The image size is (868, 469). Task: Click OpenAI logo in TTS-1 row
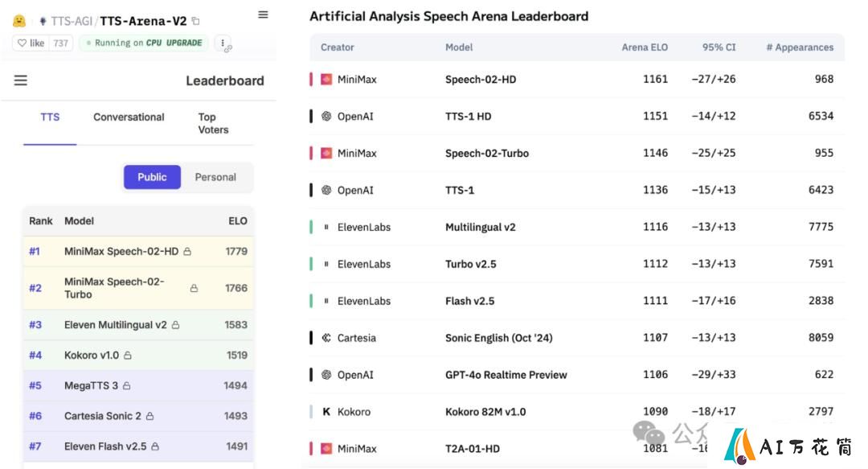(326, 190)
